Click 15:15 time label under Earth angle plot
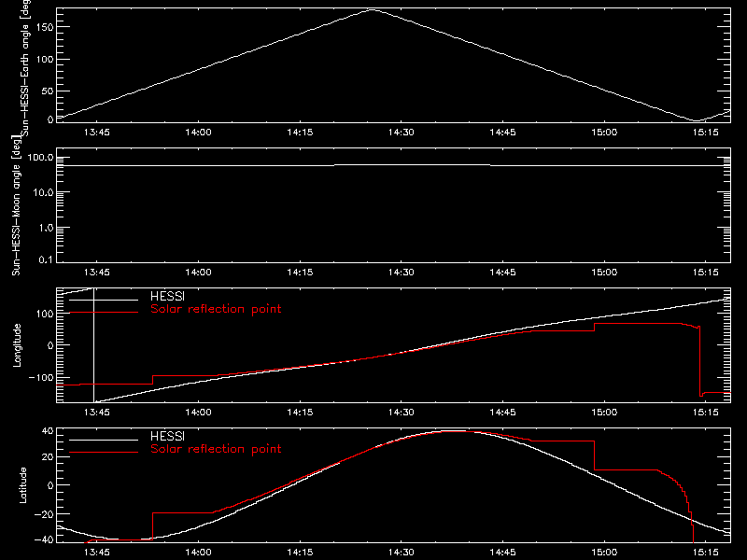This screenshot has height=560, width=747. pyautogui.click(x=706, y=133)
